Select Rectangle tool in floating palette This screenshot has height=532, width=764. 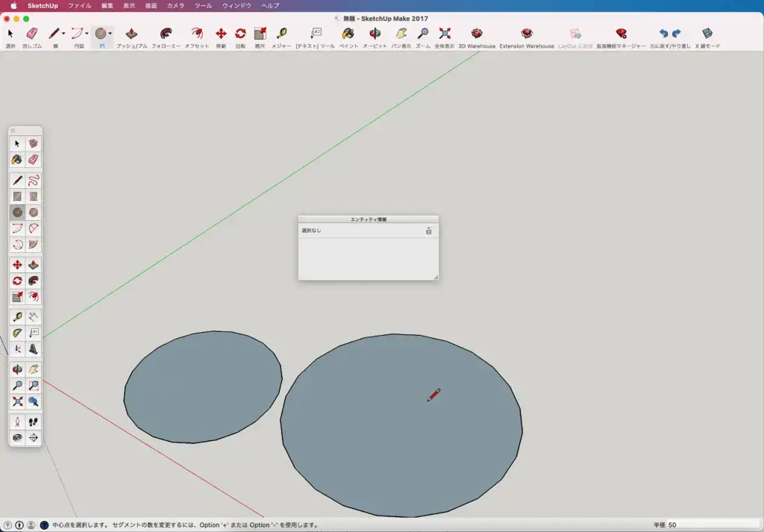point(17,196)
